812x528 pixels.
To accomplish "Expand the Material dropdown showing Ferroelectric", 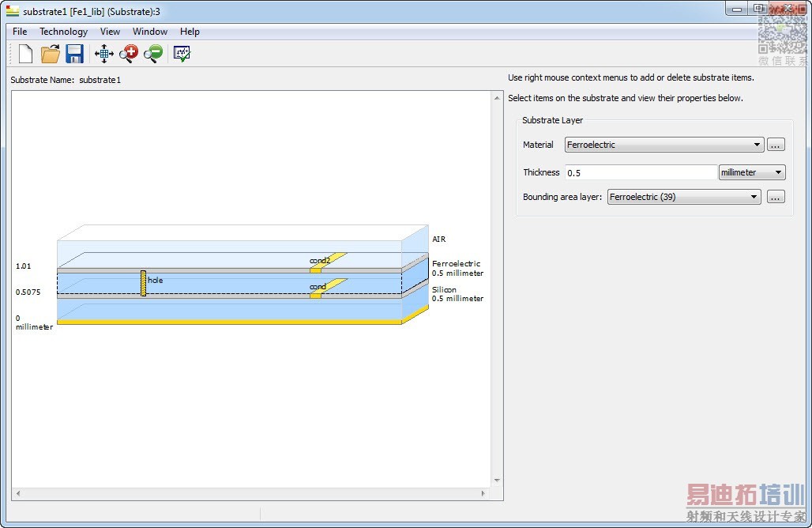I will [664, 145].
